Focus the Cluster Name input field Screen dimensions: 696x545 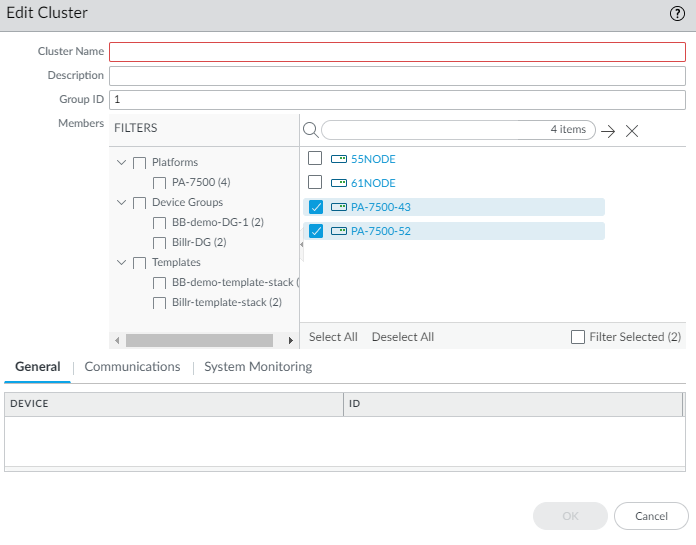click(x=397, y=52)
